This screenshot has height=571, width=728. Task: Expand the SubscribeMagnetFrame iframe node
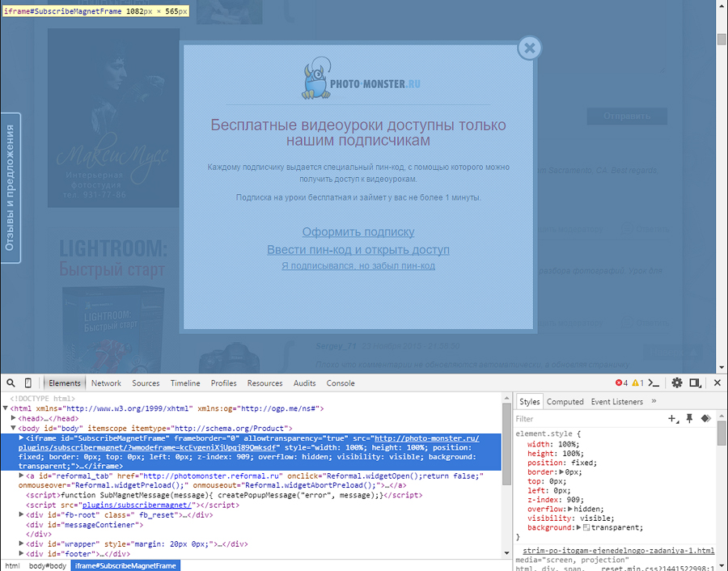click(21, 438)
